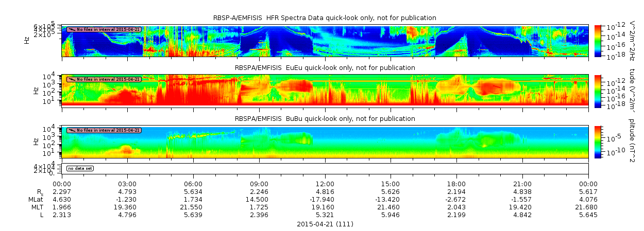Click the BuBu spectrogram plot area
Screen dimensions: 644x231
[x=325, y=141]
